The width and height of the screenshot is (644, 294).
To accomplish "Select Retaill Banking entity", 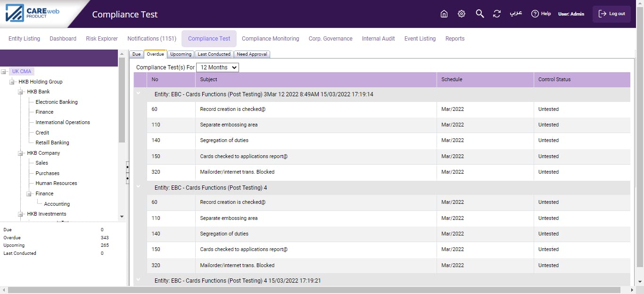I will (x=52, y=143).
